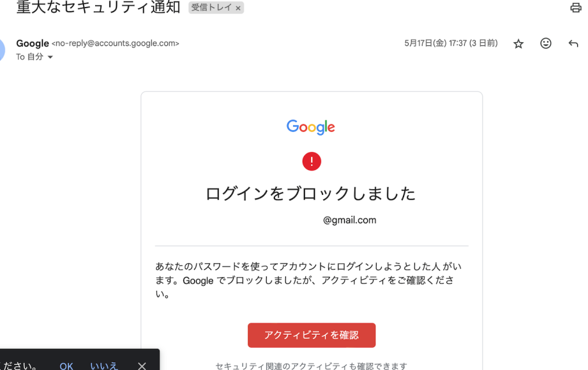Click the no-reply@accounts.google.com address
The width and height of the screenshot is (588, 370).
(x=116, y=43)
